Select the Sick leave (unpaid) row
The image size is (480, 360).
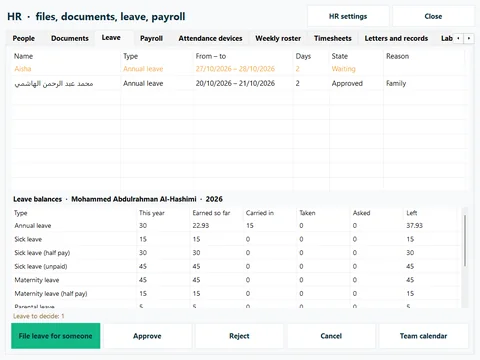[x=235, y=266]
